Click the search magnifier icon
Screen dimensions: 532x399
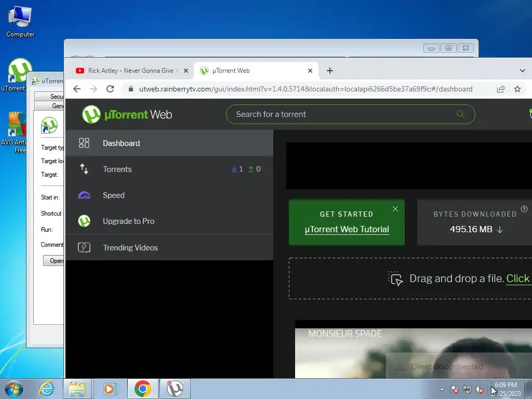(x=460, y=114)
